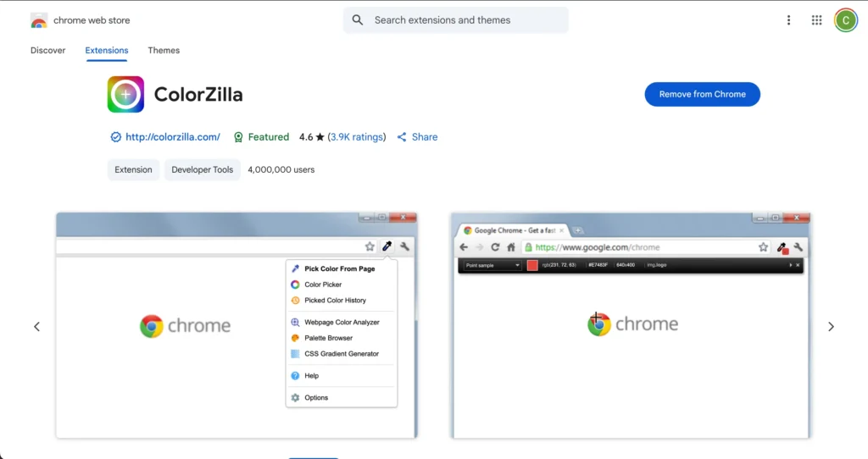868x459 pixels.
Task: Switch to the Extensions tab
Action: click(107, 50)
